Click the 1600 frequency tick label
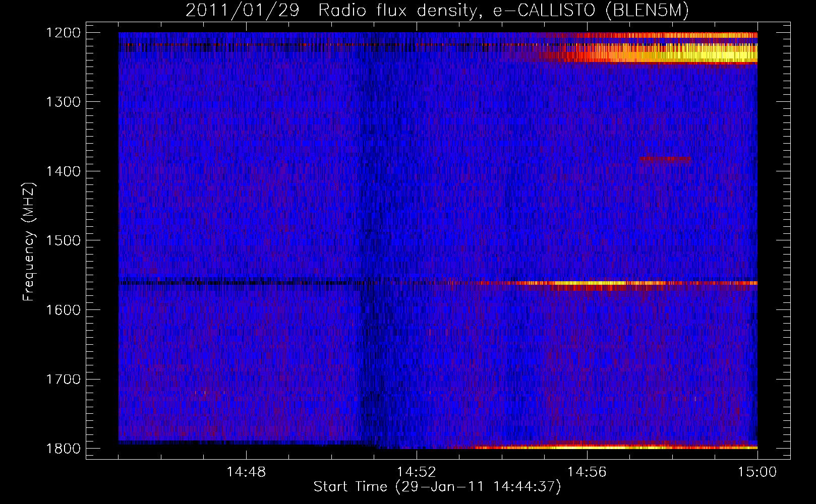 (63, 310)
